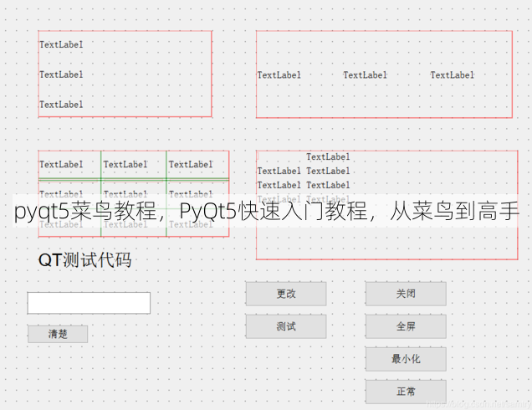Click the 最小化 button
The image size is (532, 410).
406,359
